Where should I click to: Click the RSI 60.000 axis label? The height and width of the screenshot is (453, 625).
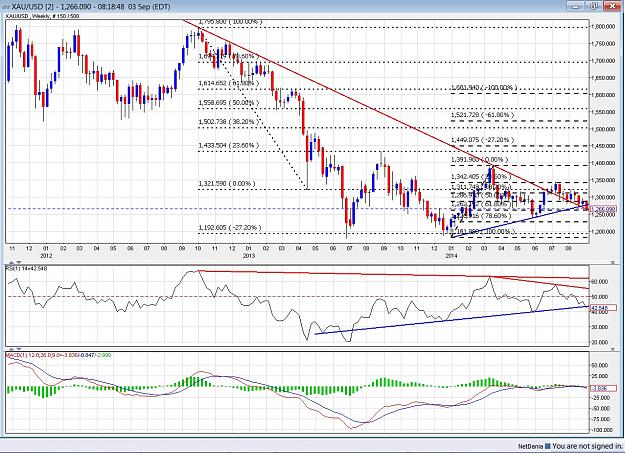(x=600, y=282)
